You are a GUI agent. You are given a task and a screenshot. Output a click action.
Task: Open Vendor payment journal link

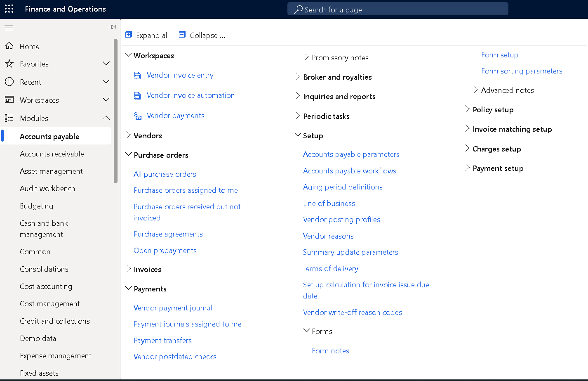pyautogui.click(x=173, y=308)
